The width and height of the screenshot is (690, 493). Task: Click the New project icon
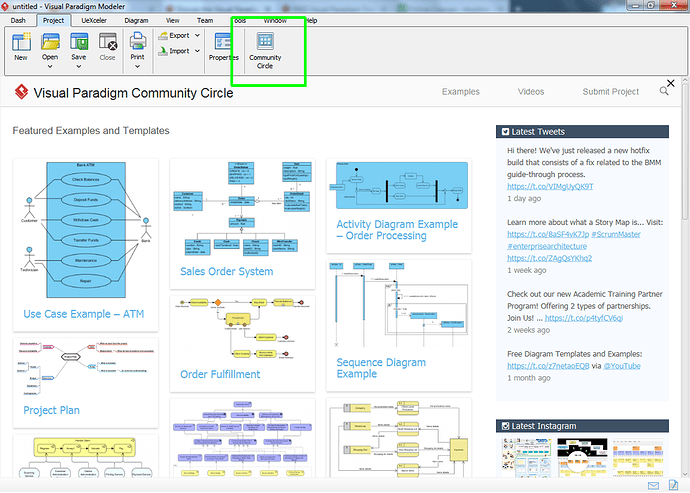(x=21, y=42)
